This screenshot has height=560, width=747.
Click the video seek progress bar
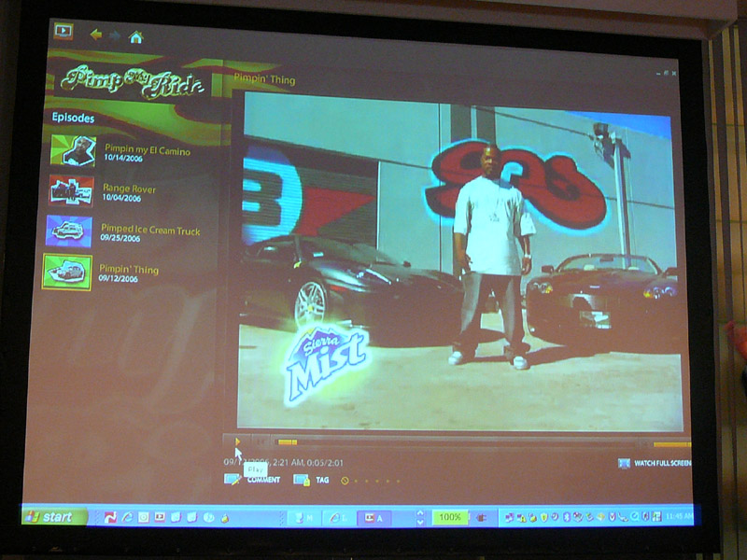click(x=458, y=442)
